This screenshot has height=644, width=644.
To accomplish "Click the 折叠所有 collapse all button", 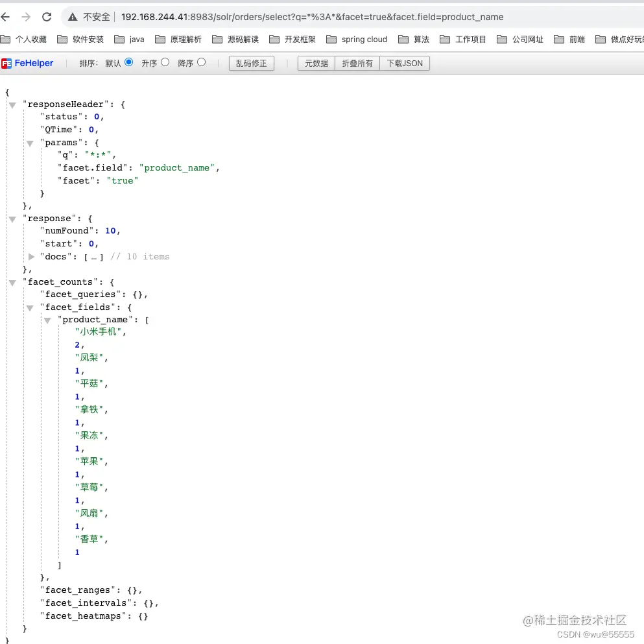I will coord(357,64).
